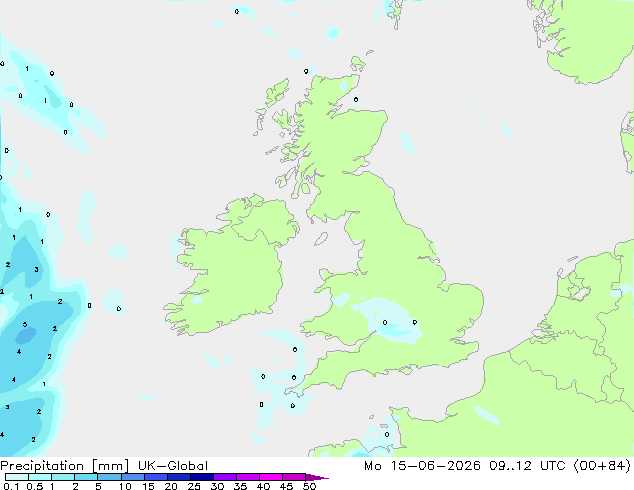Pick the 40–45 mm bright pink swatch
The width and height of the screenshot is (634, 490).
271,477
